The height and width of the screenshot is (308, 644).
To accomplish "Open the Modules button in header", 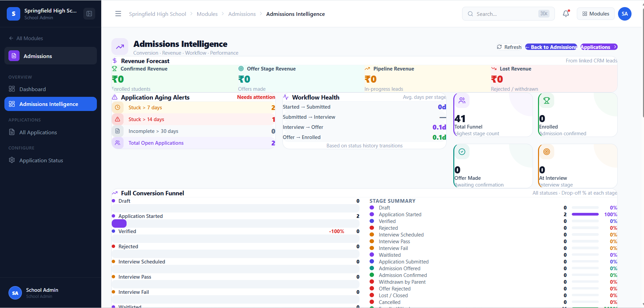I will [x=596, y=14].
